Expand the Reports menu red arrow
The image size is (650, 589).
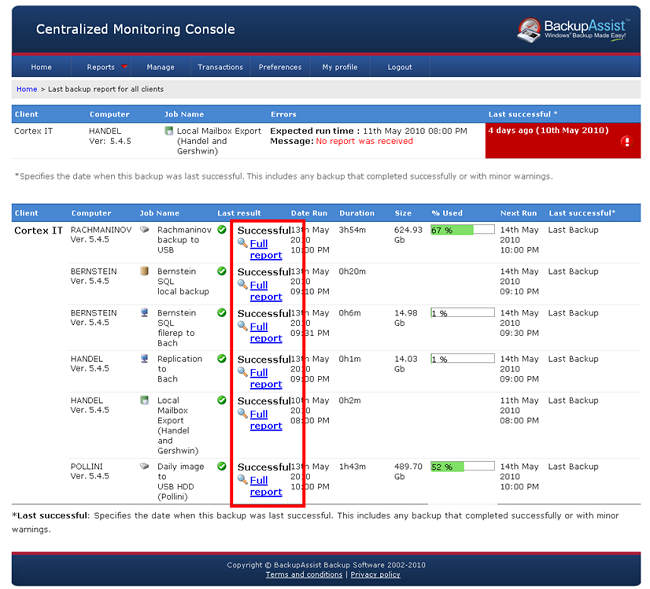124,67
